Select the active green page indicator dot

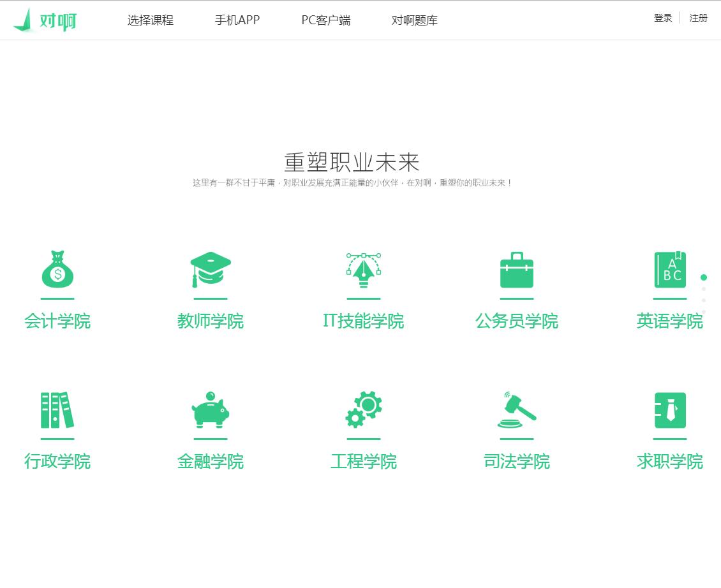704,277
